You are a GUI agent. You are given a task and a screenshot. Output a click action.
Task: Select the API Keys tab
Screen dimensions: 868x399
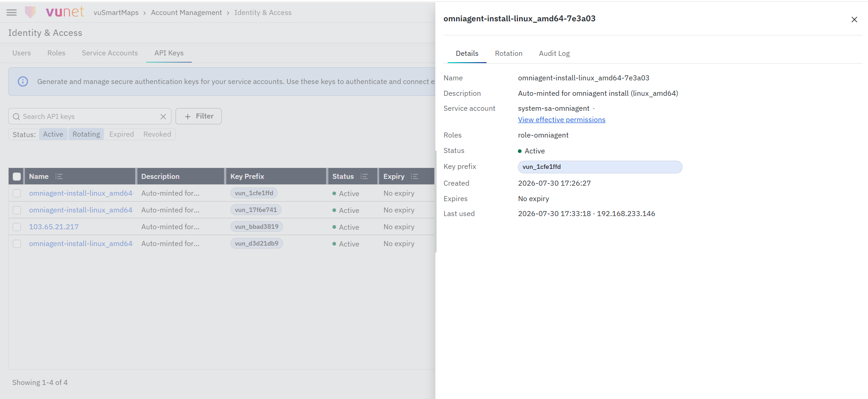[169, 53]
